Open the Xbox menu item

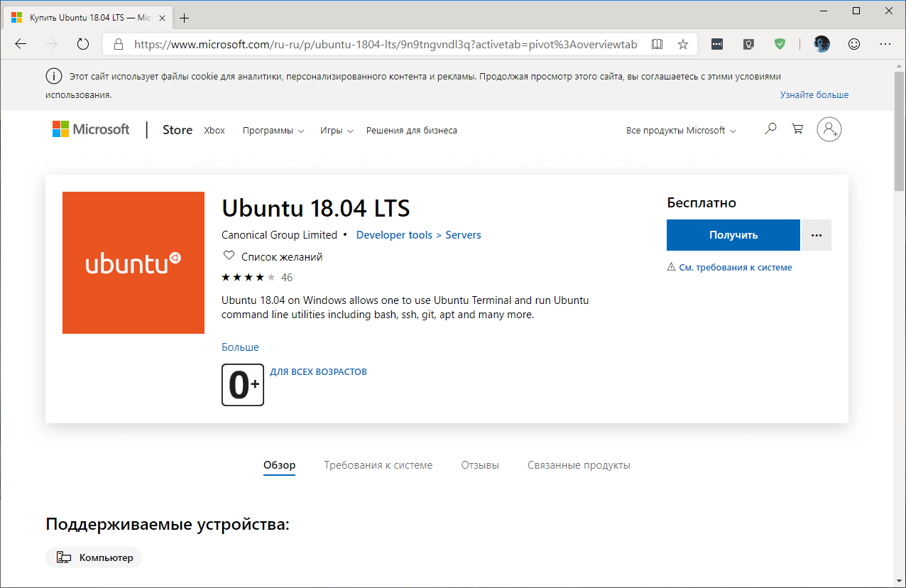click(214, 131)
